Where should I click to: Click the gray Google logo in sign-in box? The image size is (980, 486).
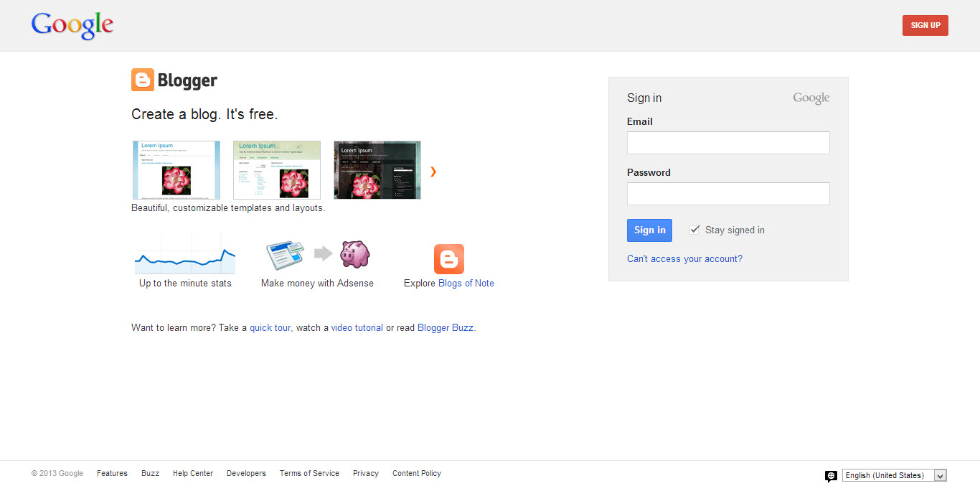pyautogui.click(x=811, y=98)
